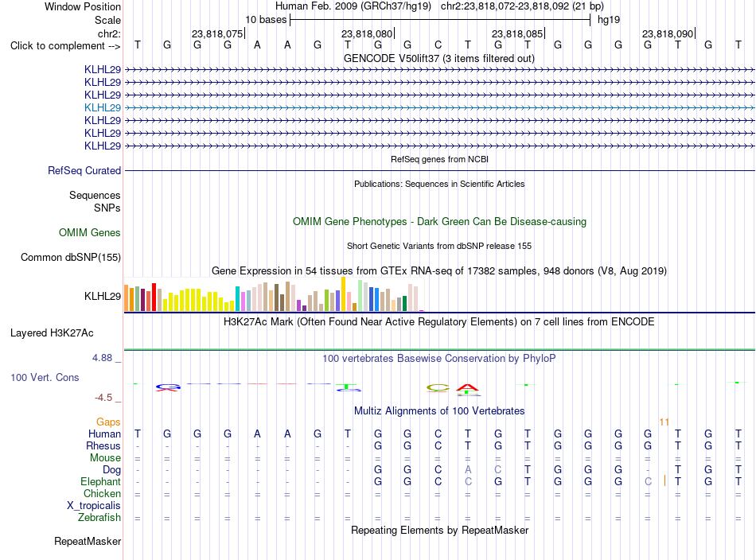
Task: Open 'Publications: Sequences in Scientific Articles' title
Action: point(439,184)
